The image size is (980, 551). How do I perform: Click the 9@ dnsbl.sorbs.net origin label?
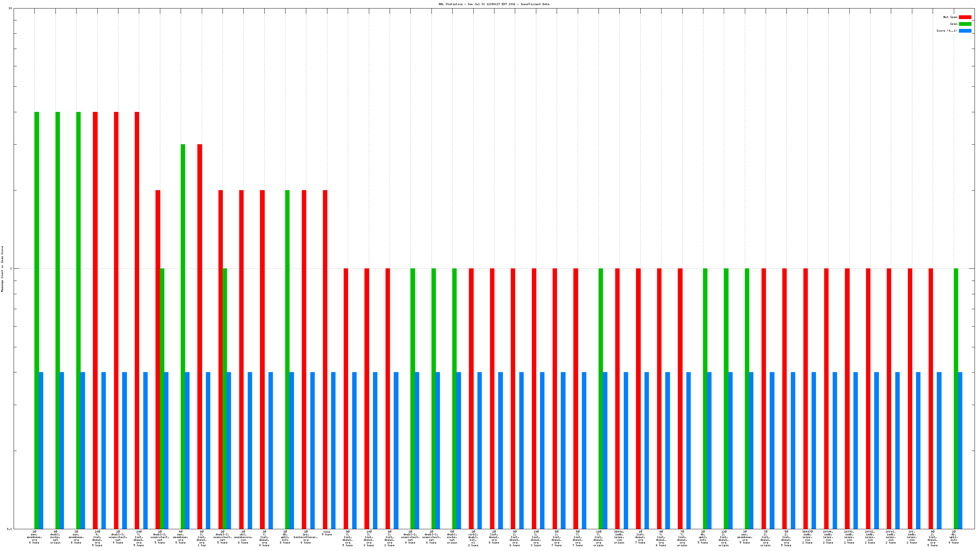(55, 537)
